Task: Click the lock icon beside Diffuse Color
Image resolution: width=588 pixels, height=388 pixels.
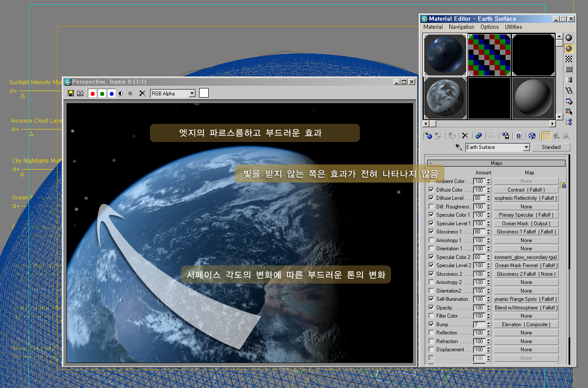Action: click(x=563, y=186)
